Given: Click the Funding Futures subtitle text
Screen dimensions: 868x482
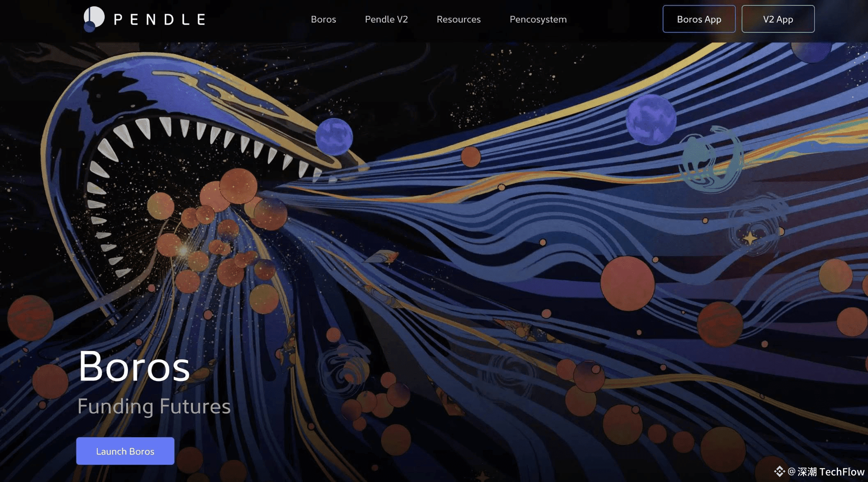Looking at the screenshot, I should 154,406.
